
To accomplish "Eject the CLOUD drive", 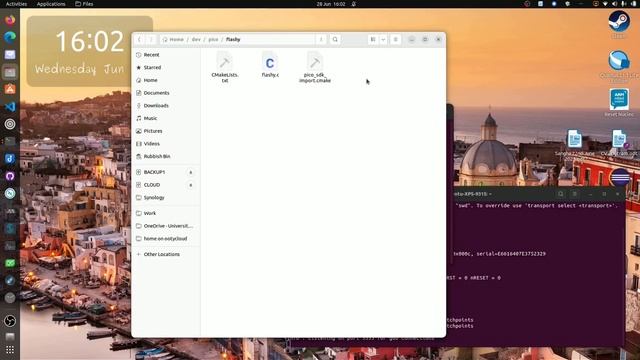I will tap(191, 185).
